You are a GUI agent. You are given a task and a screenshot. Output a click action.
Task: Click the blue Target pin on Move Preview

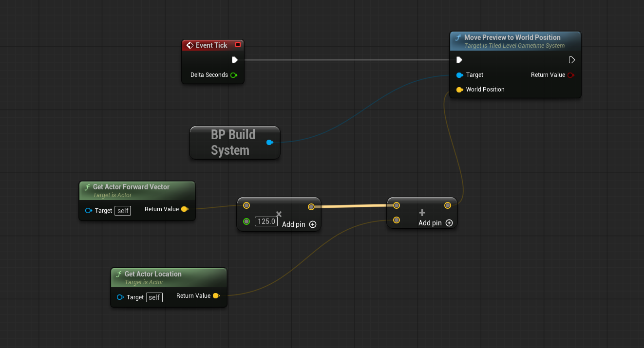coord(459,75)
